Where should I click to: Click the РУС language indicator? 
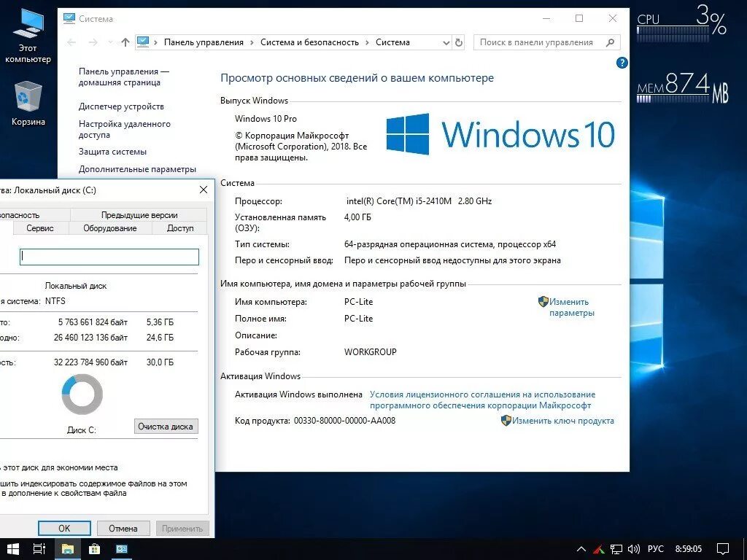(656, 549)
